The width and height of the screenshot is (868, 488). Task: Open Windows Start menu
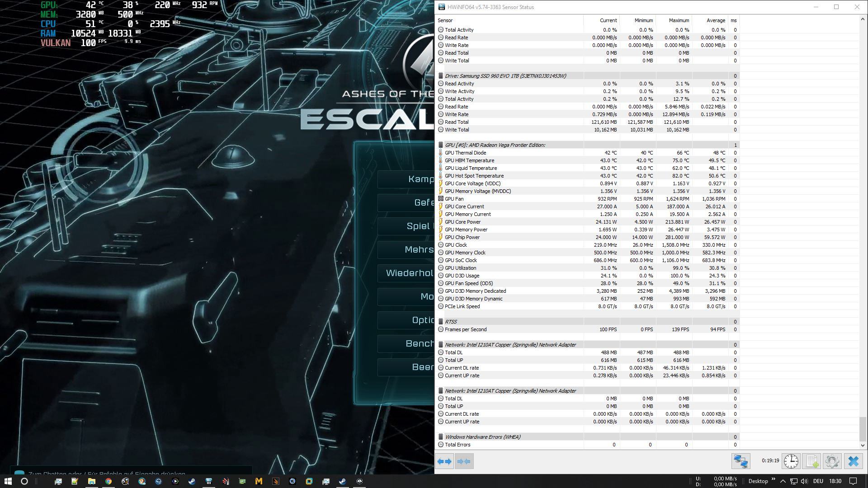pyautogui.click(x=8, y=481)
